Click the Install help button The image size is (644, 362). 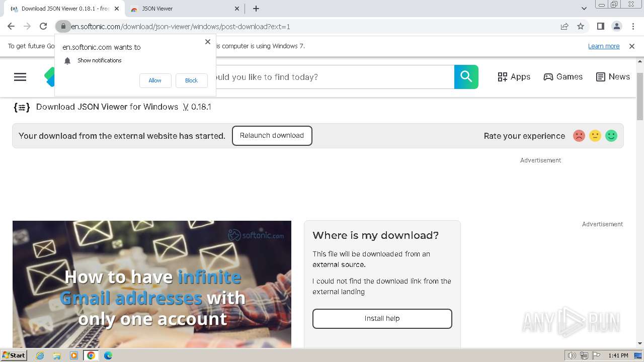[382, 319]
